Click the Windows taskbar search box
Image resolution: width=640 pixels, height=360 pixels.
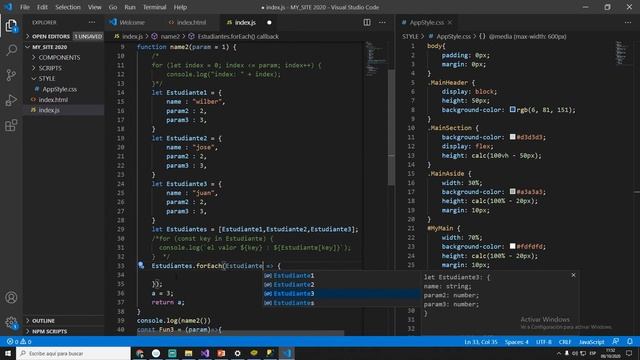click(73, 353)
